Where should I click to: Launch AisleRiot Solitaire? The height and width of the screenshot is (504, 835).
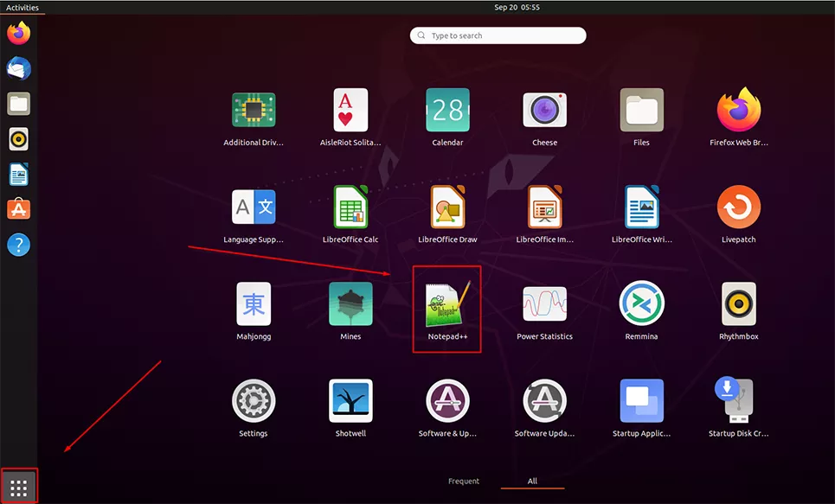[x=350, y=110]
